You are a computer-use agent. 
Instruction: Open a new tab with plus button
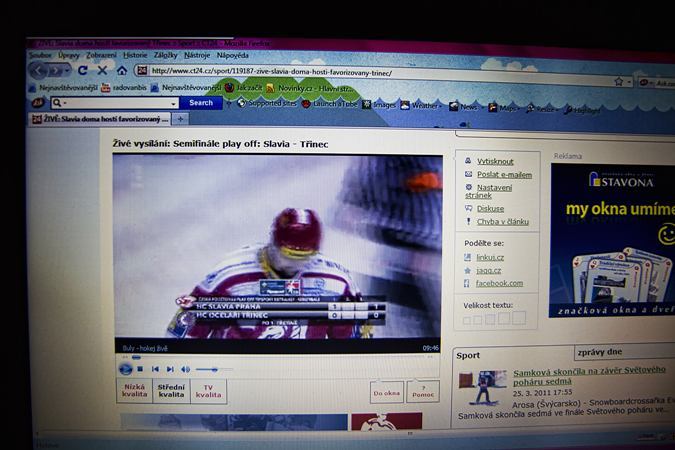pyautogui.click(x=180, y=119)
